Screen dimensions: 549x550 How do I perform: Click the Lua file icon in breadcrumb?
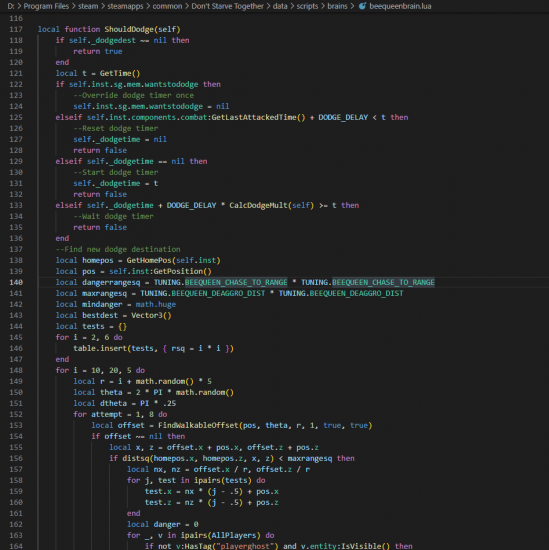362,6
